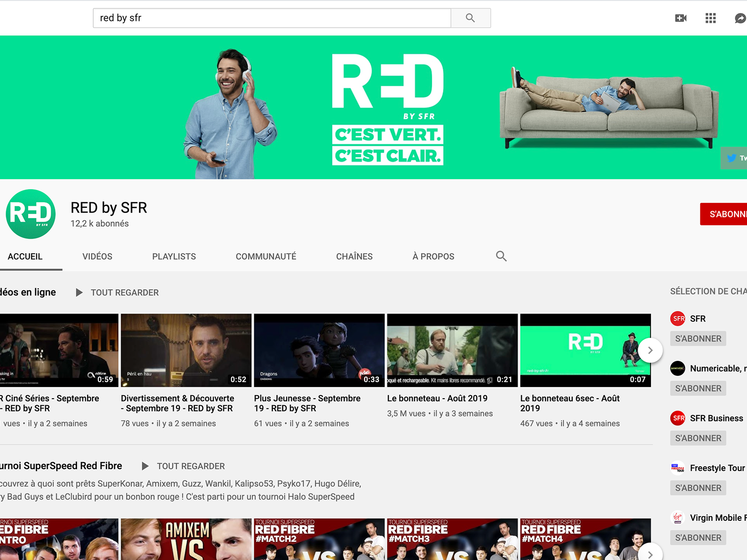Screen dimensions: 747x560
Task: Click the SFR Business channel logo
Action: click(x=678, y=418)
